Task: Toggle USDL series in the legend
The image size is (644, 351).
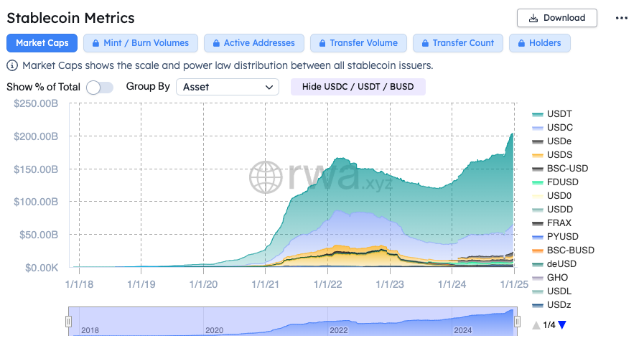Action: [551, 291]
